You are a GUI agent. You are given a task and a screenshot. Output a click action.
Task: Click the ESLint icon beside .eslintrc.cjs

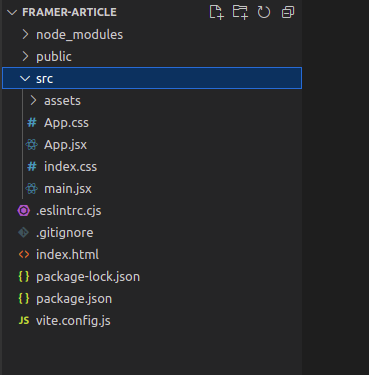[x=24, y=211]
